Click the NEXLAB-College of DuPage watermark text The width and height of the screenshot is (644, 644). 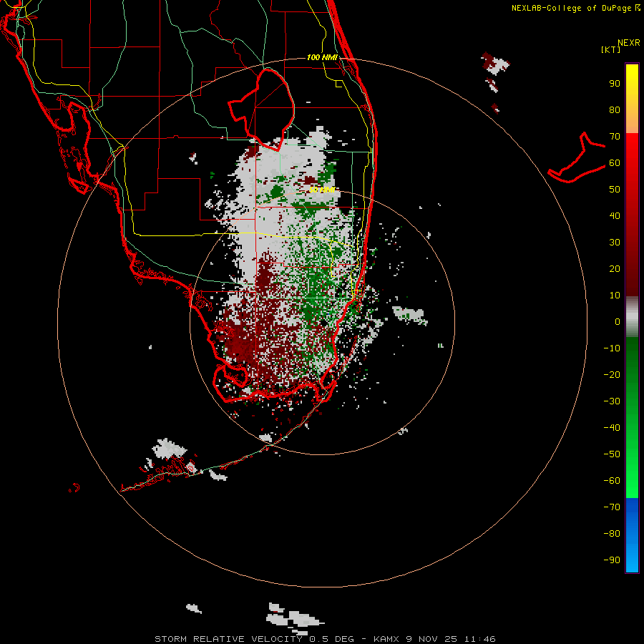click(575, 8)
